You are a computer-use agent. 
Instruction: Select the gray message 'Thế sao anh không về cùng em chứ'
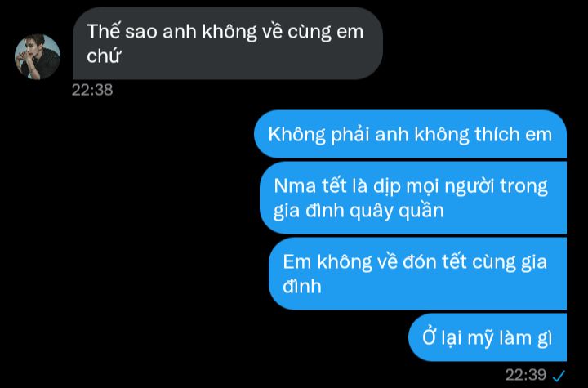point(228,43)
